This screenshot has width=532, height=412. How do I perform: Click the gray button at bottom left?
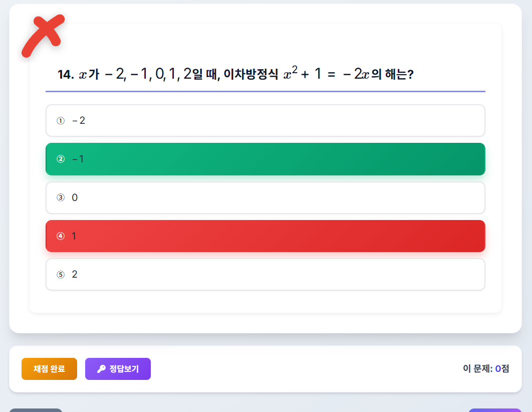[x=36, y=410]
